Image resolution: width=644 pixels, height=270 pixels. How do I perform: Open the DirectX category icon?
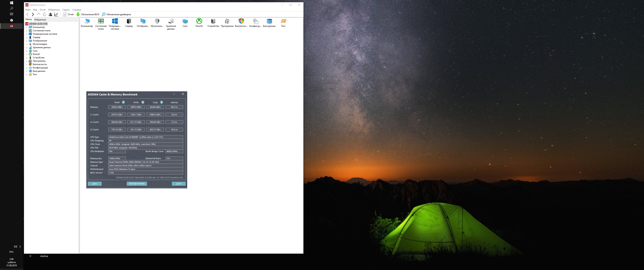[199, 21]
